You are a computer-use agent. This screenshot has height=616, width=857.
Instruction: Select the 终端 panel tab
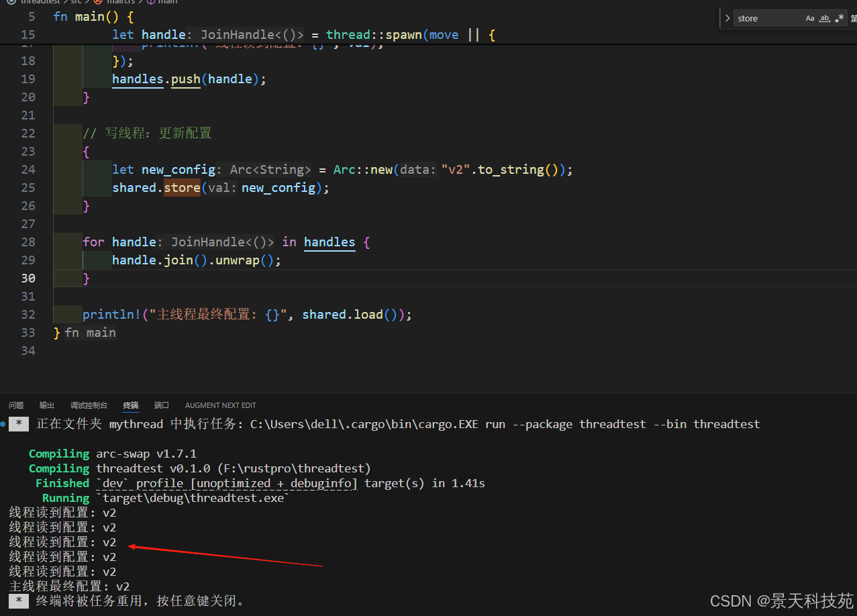pos(131,405)
